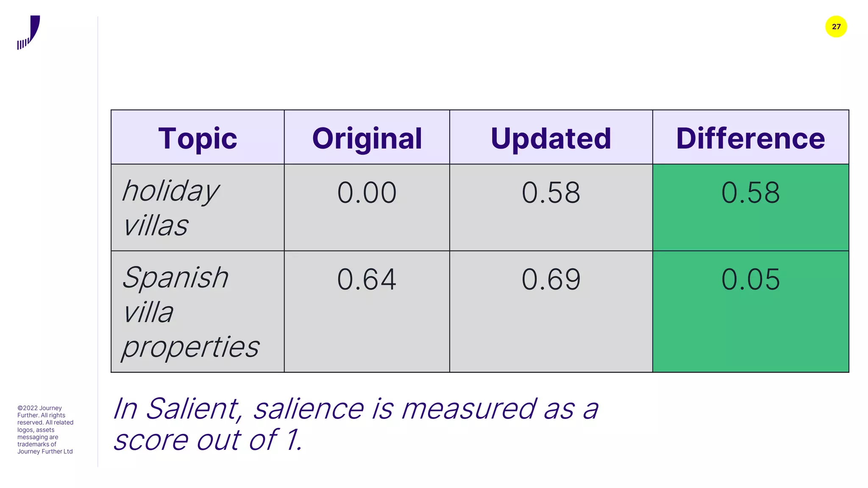Viewport: 868px width, 488px height.
Task: Click the '©2022 Journey' copyright line
Action: (39, 408)
